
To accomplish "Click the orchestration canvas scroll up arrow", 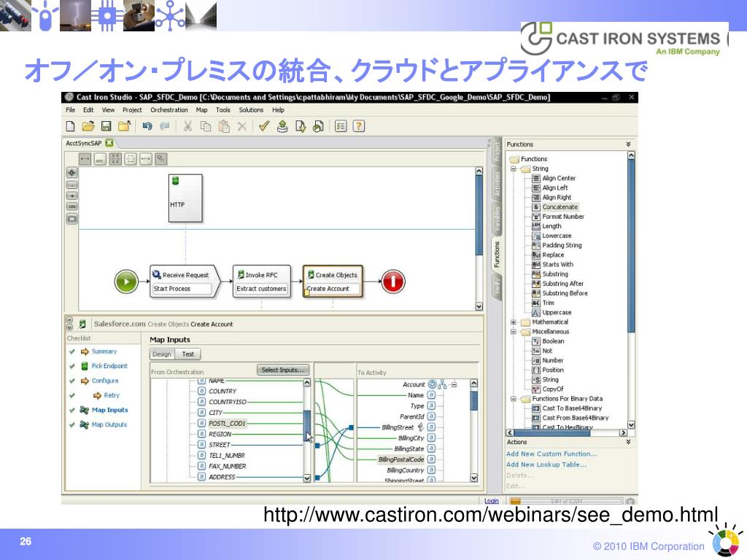I will coord(479,171).
